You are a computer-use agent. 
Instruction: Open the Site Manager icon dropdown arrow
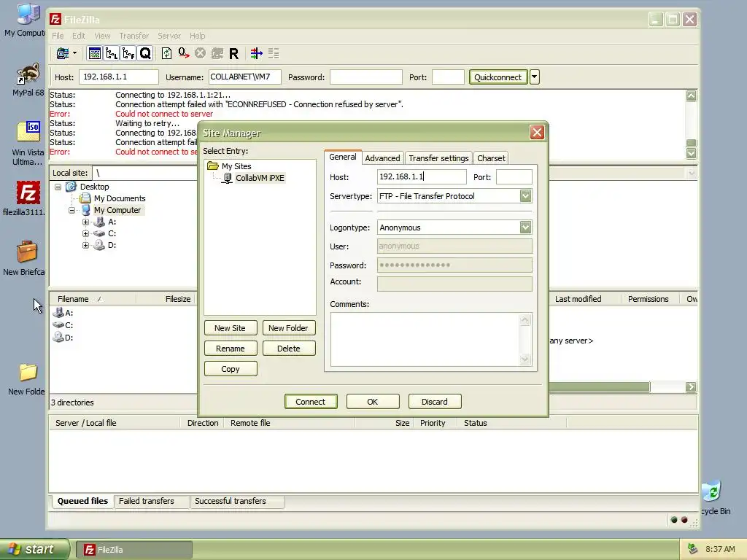75,53
